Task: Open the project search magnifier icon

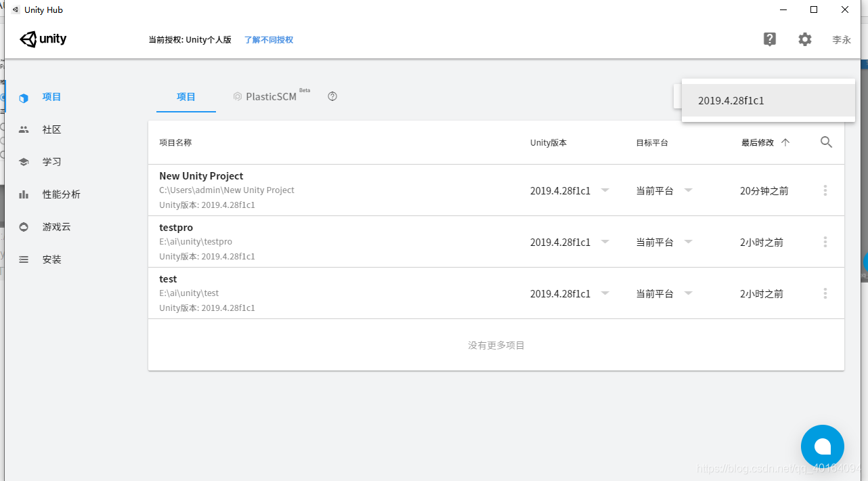Action: [826, 142]
